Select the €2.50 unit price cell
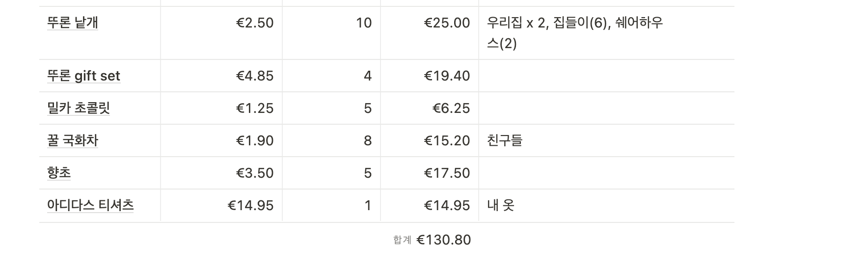 [255, 23]
